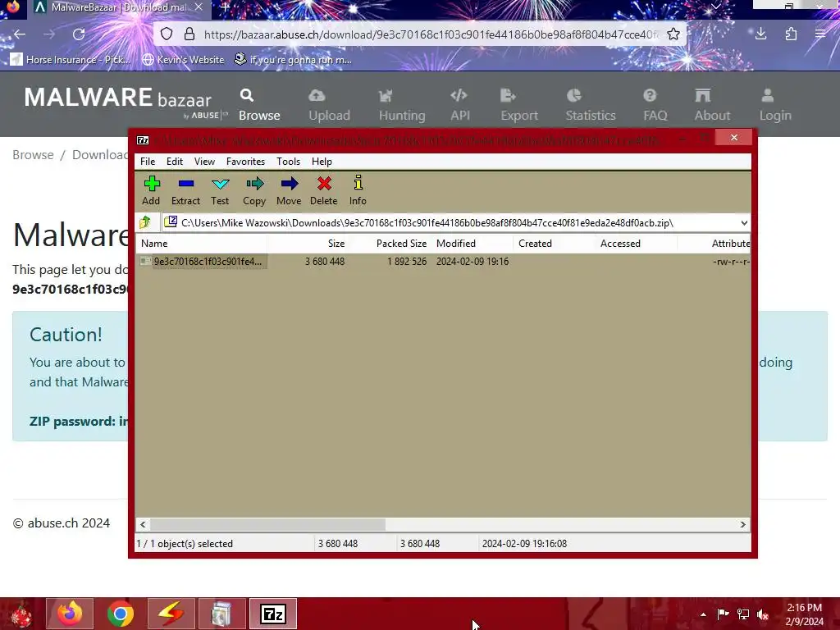The image size is (840, 630).
Task: Go back in Firefox browser
Action: (x=20, y=34)
